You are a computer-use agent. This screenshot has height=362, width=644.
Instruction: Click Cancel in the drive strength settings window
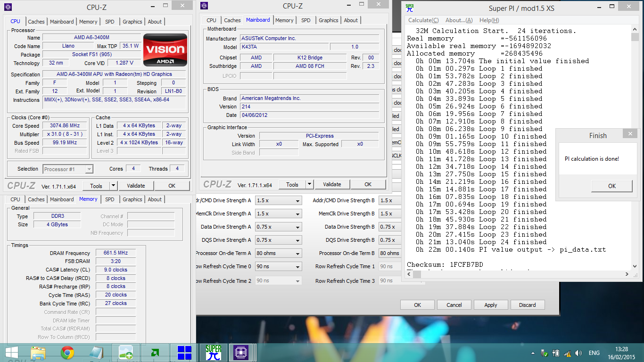click(x=454, y=305)
